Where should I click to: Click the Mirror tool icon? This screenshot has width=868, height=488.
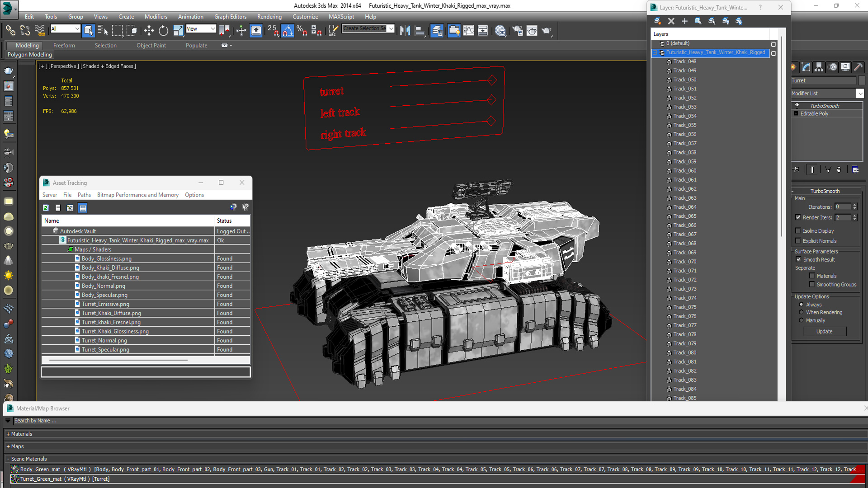(405, 31)
